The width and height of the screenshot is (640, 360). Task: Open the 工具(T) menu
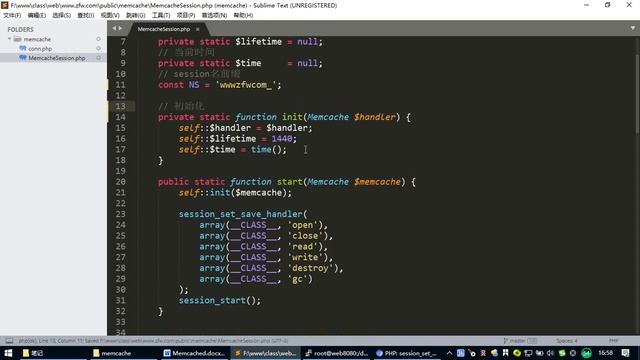161,15
